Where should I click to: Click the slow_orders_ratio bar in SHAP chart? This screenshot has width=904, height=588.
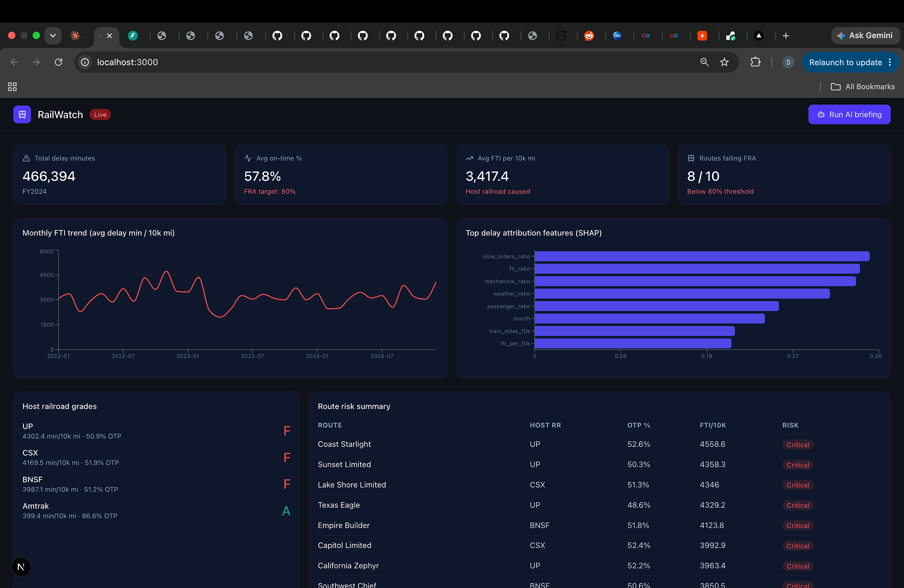[x=702, y=256]
